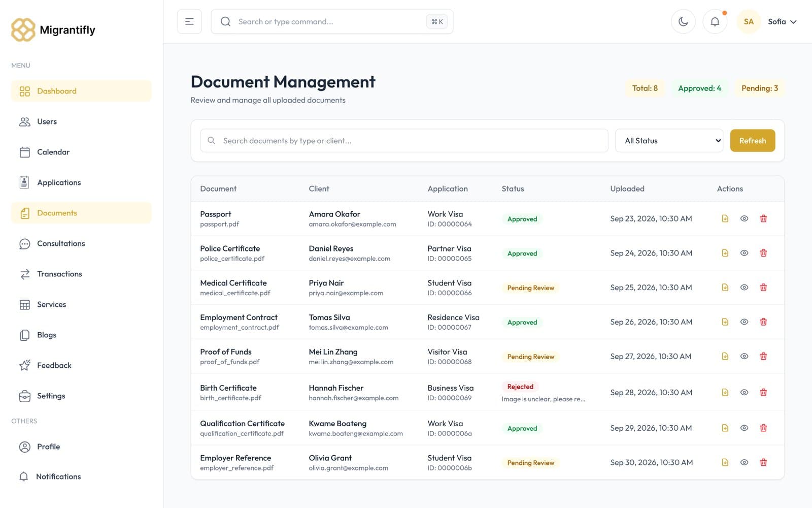
Task: View Employer Reference with eye icon
Action: [744, 462]
